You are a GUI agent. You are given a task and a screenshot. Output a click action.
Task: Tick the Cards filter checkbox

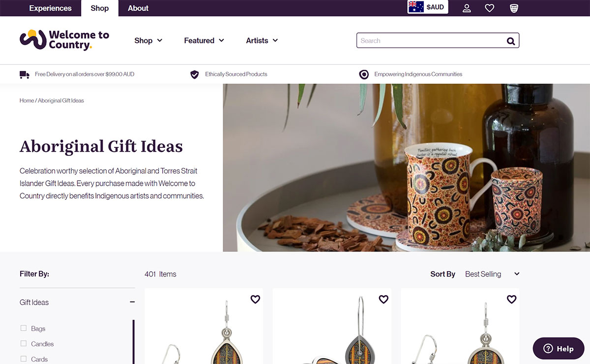point(24,359)
